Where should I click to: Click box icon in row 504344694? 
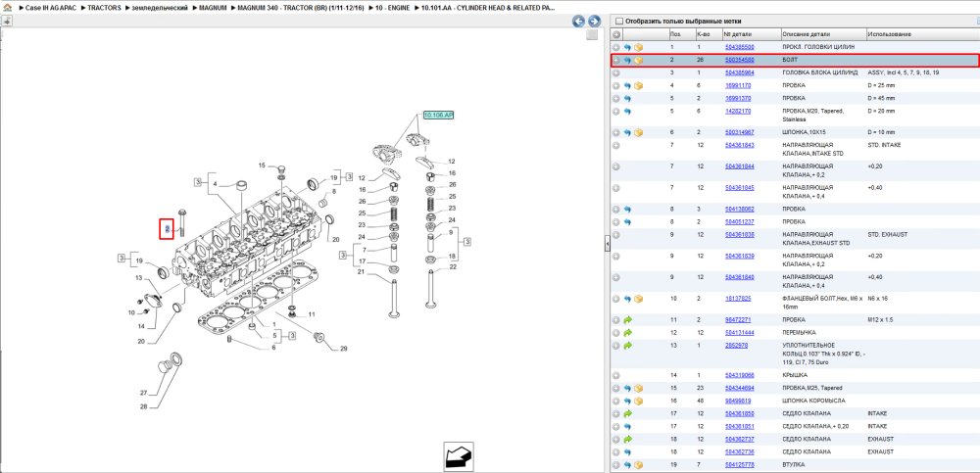639,388
